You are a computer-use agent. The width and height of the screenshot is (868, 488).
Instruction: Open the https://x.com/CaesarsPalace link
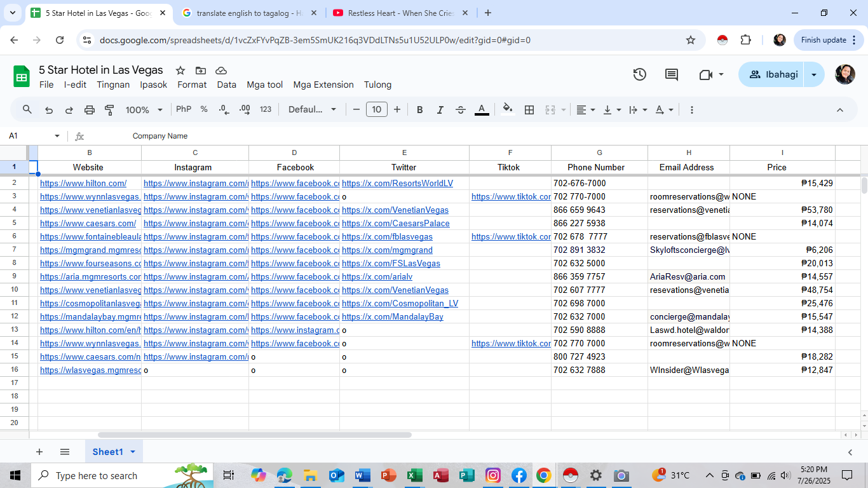[396, 224]
